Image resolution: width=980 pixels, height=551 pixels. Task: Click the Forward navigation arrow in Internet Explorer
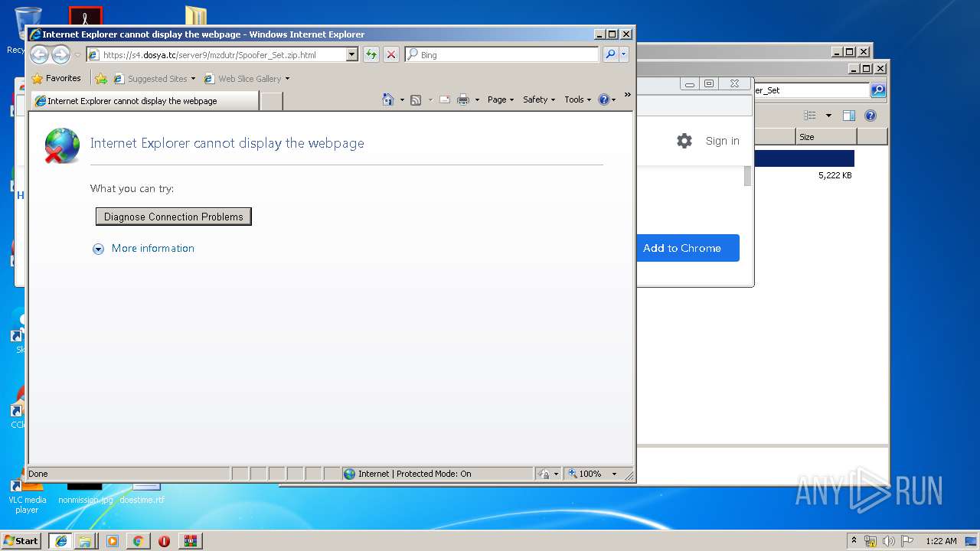tap(60, 54)
